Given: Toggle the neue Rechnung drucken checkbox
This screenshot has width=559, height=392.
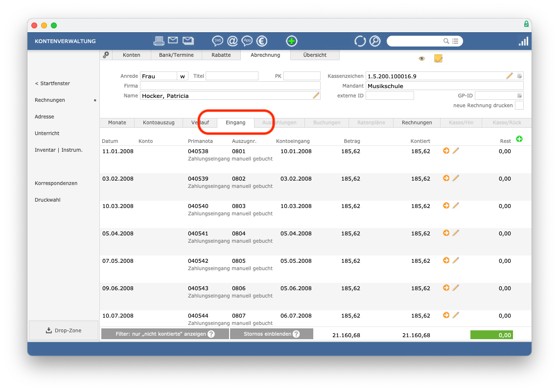Looking at the screenshot, I should point(519,105).
